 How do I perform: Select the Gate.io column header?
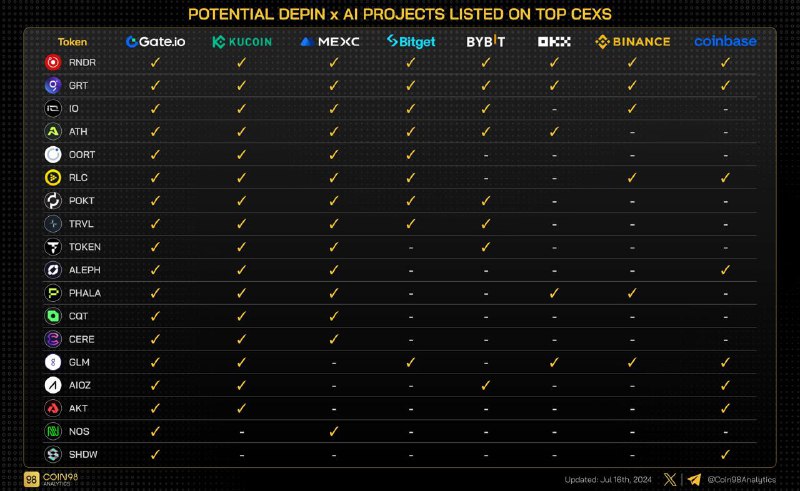tap(155, 41)
